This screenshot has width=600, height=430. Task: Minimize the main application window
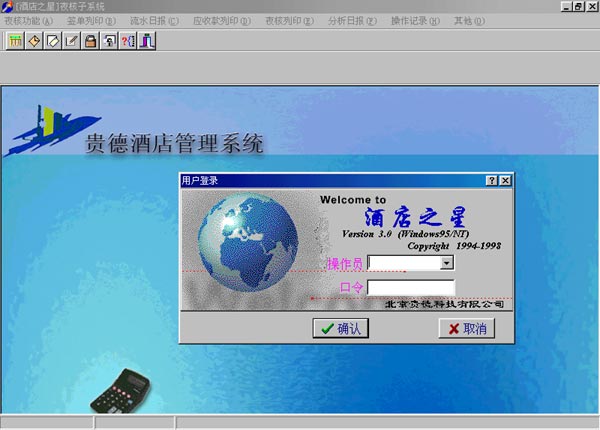click(x=566, y=7)
